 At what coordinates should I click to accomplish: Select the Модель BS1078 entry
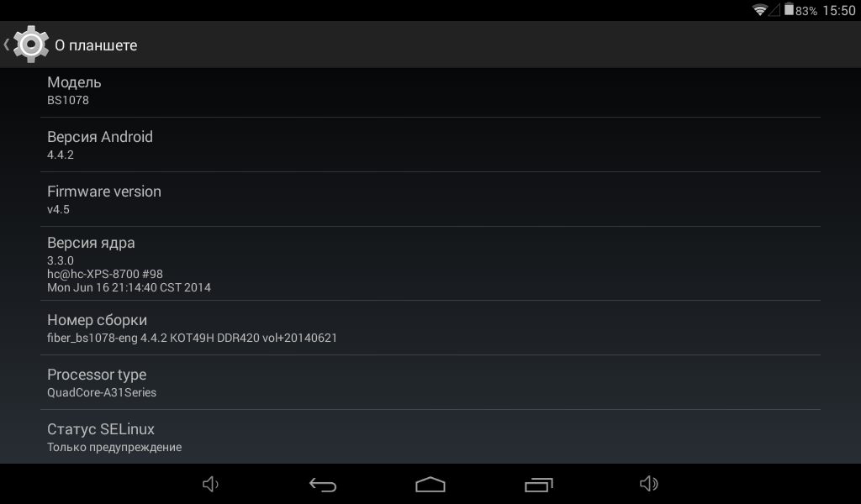click(430, 92)
